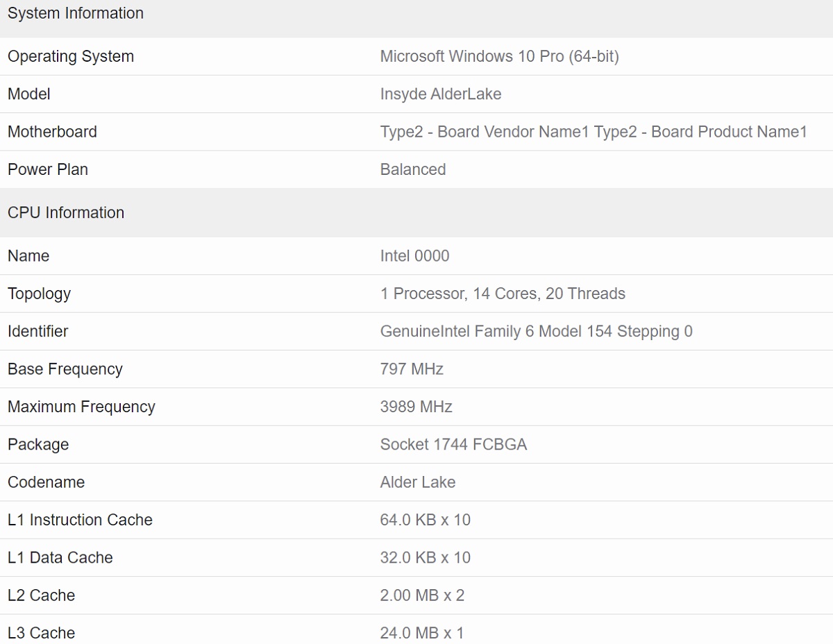Click the 797 MHz base frequency value
833x644 pixels.
coord(412,369)
